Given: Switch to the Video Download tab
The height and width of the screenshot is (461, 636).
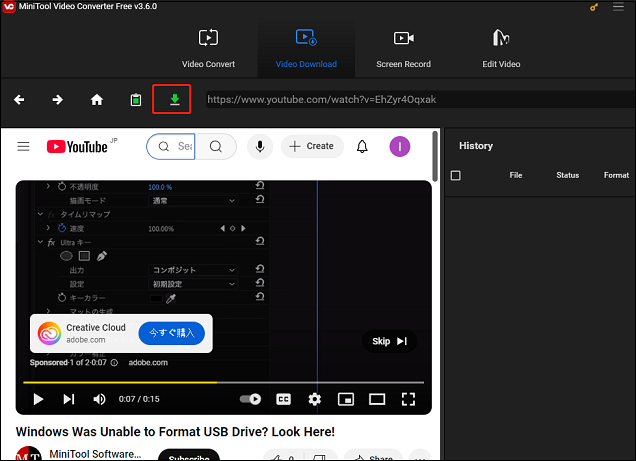Looking at the screenshot, I should pyautogui.click(x=306, y=48).
